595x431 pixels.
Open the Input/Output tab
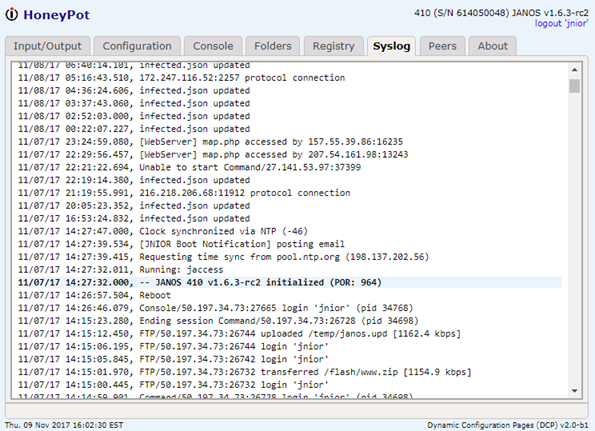(47, 46)
